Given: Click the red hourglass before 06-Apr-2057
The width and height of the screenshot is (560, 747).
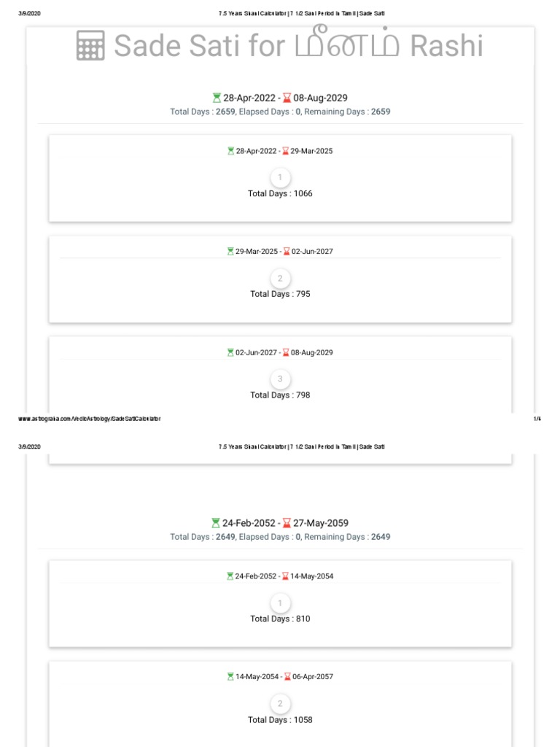Looking at the screenshot, I should tap(287, 677).
